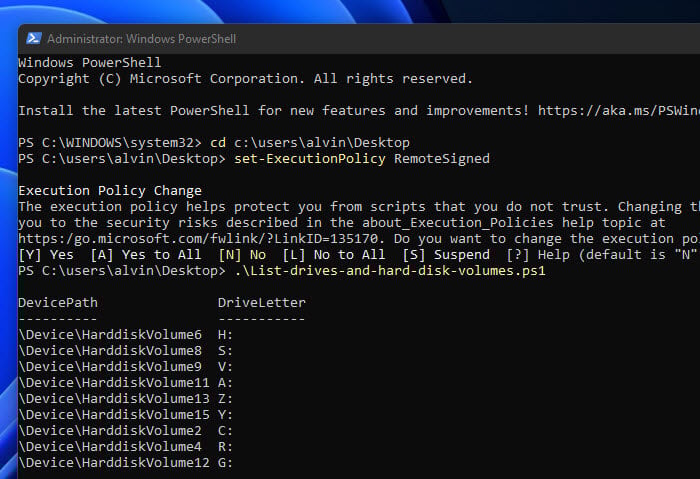Select the \Device\HarddiskVolume12 entry
This screenshot has height=479, width=700.
click(114, 463)
